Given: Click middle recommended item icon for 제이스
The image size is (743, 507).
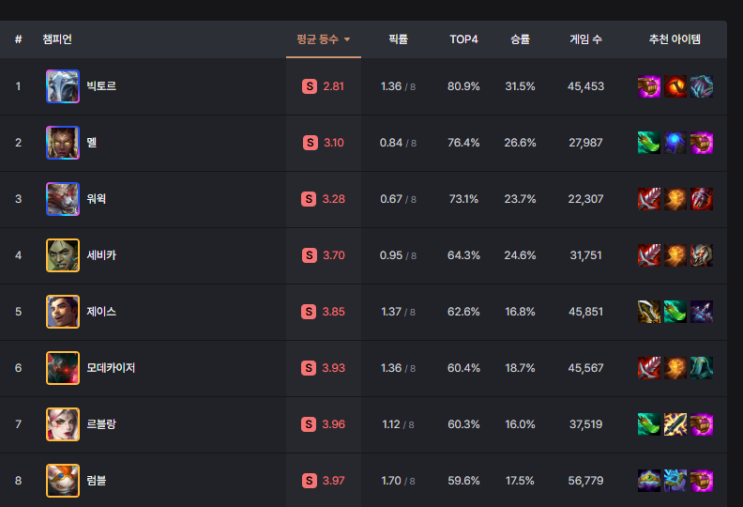Looking at the screenshot, I should click(x=675, y=311).
